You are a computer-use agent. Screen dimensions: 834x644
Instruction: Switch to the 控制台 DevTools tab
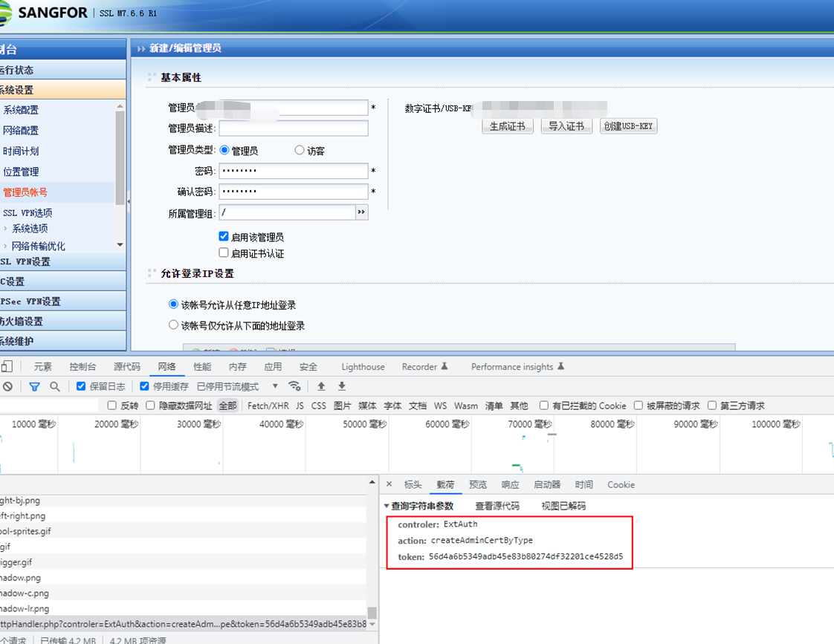point(83,366)
